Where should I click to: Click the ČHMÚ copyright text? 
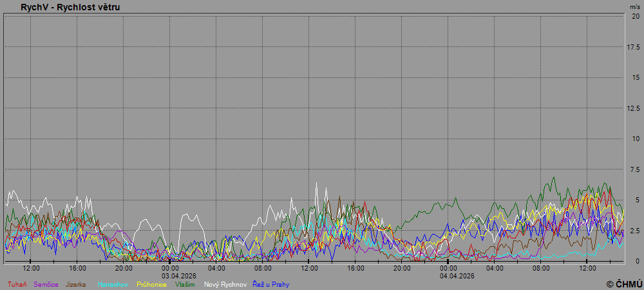pos(624,284)
